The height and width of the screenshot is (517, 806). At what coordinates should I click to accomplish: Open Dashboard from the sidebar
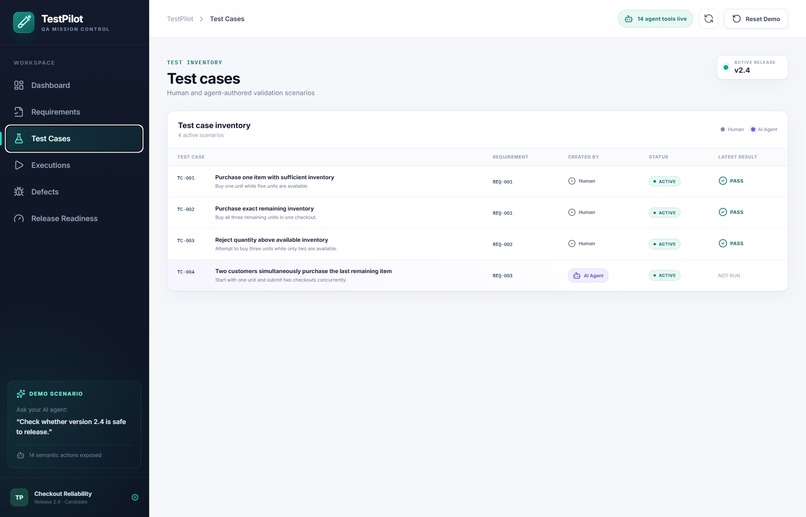coord(74,85)
